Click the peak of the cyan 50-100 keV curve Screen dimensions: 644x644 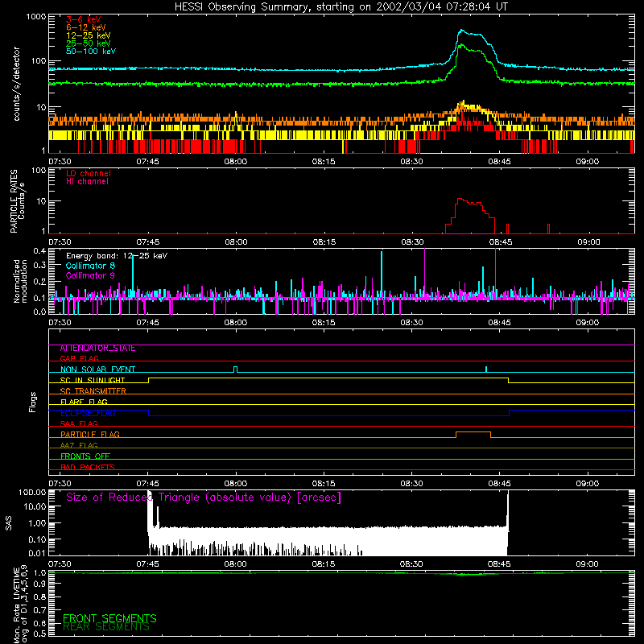(x=461, y=30)
